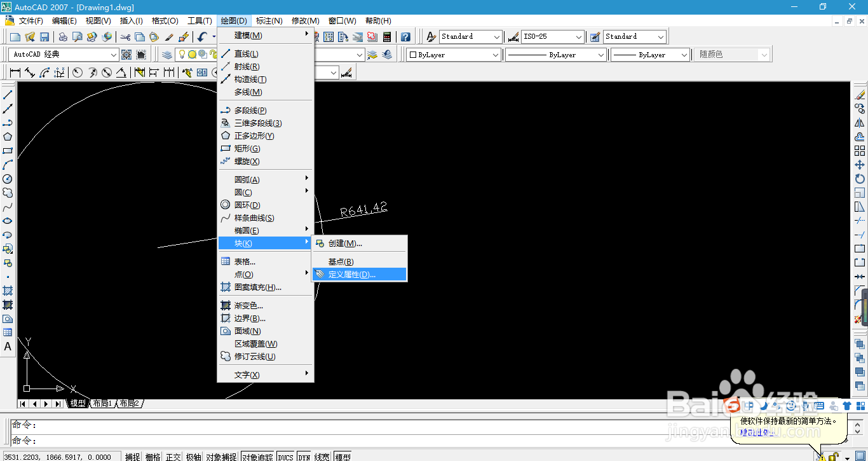This screenshot has height=461, width=868.
Task: Open the AutoCAD 经典 workspace dropdown
Action: [x=64, y=55]
